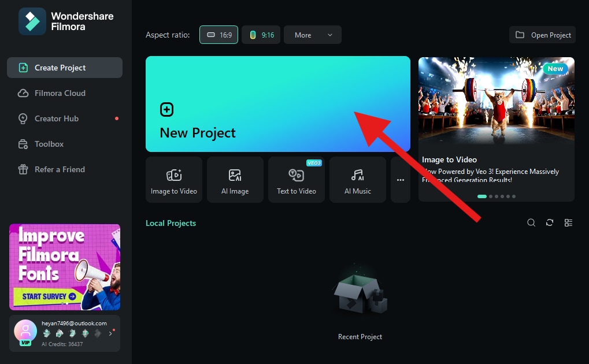589x364 pixels.
Task: Search local projects with magnifier icon
Action: point(531,223)
